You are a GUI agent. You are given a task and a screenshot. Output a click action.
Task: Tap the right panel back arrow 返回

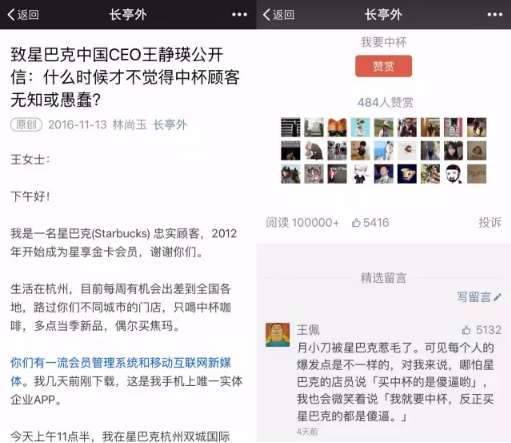click(279, 15)
